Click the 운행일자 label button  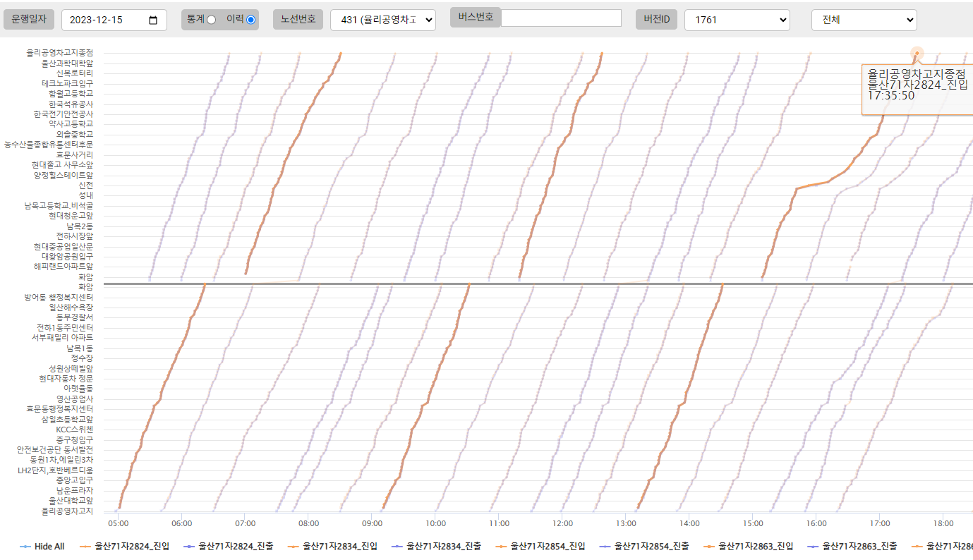click(29, 19)
